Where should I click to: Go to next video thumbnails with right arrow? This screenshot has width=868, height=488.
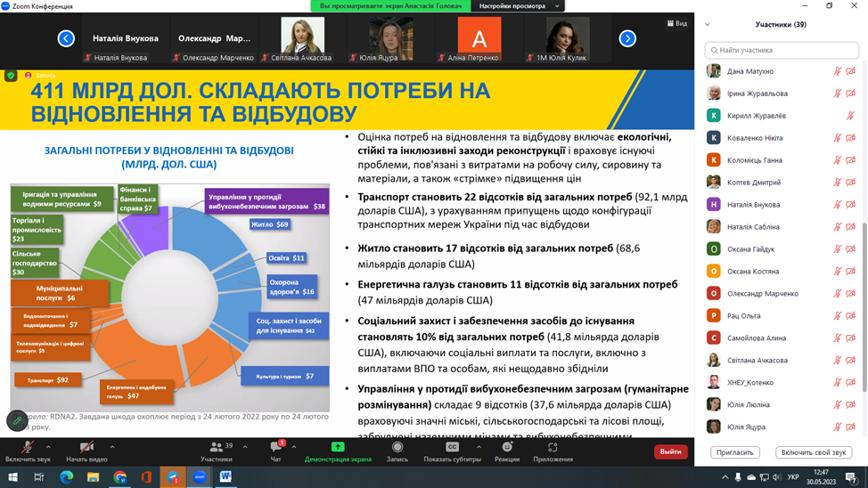pyautogui.click(x=627, y=38)
